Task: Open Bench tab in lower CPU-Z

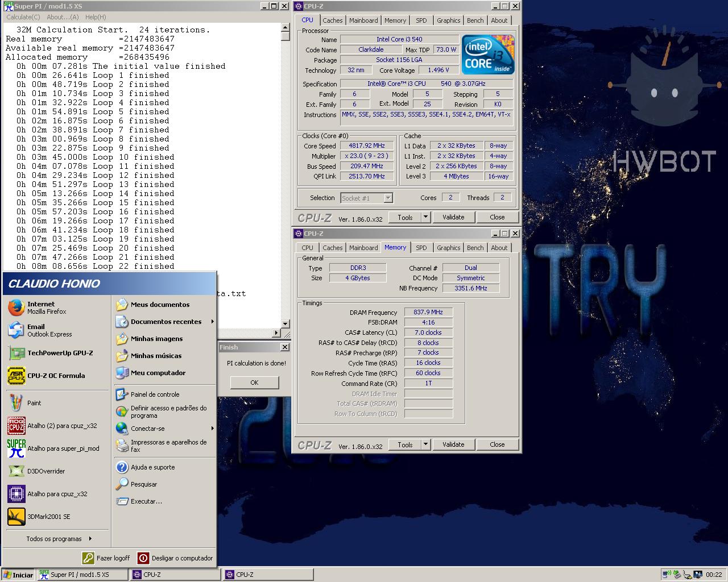Action: pos(475,248)
